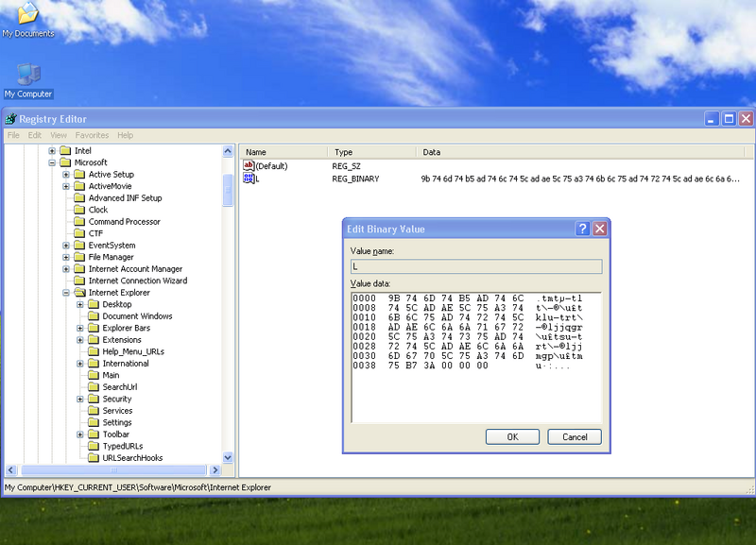Click inside the Value data hex editor
The image size is (756, 545).
(476, 357)
